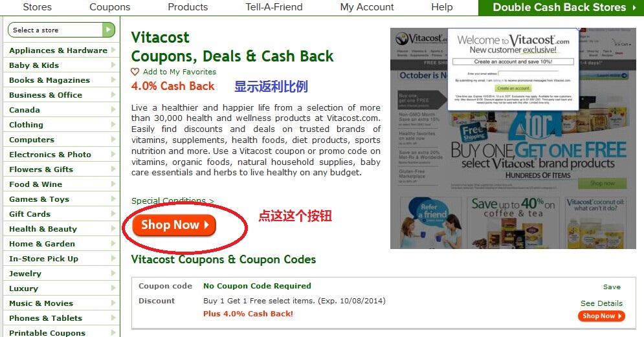Click inside the Select a store field

tap(55, 30)
